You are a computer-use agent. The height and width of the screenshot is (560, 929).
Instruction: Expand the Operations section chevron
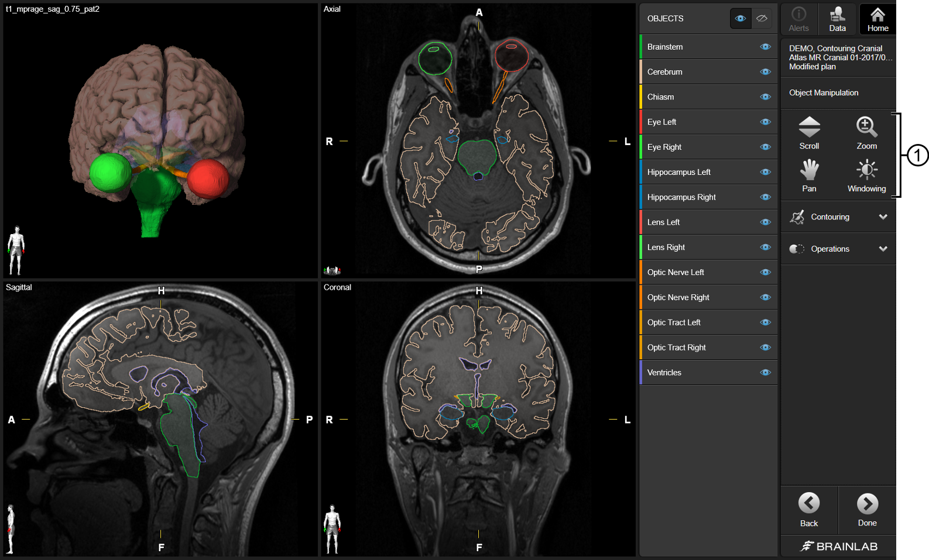[x=883, y=249]
